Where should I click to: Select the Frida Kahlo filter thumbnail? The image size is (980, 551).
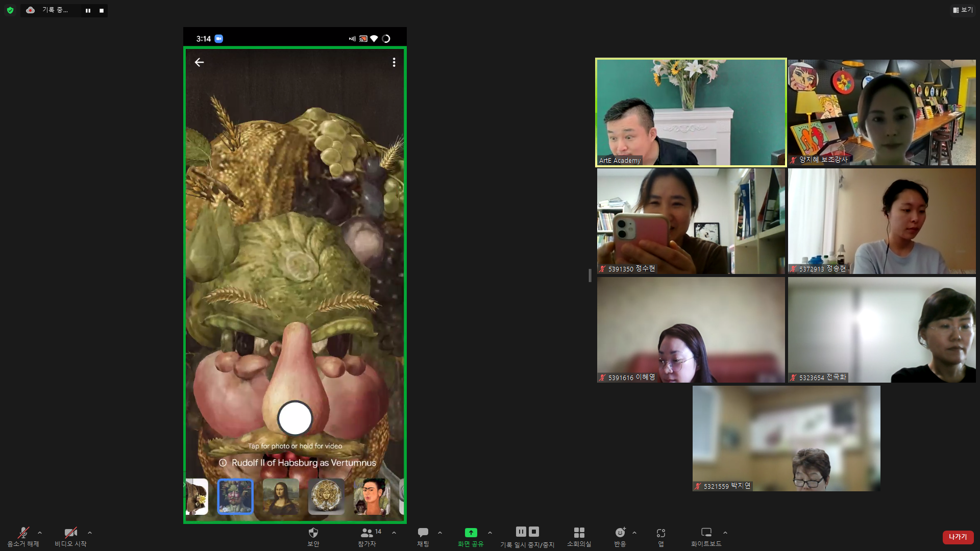click(x=372, y=496)
